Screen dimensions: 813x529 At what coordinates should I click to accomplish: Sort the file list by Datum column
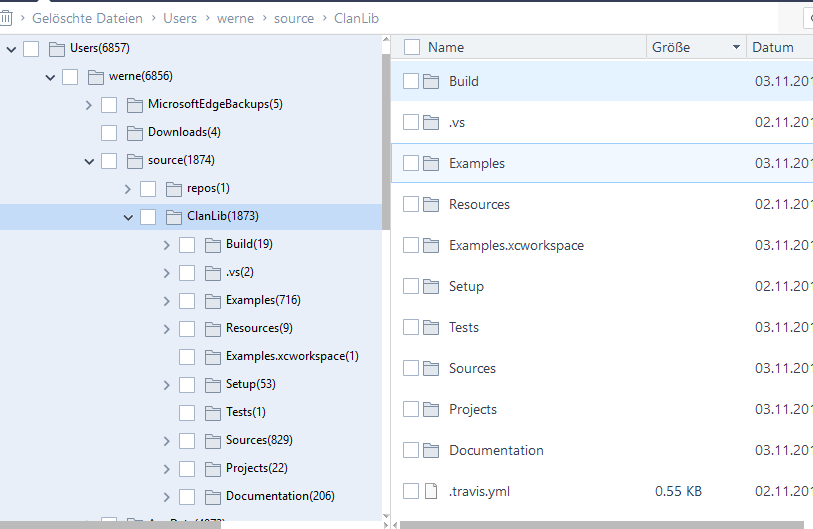pyautogui.click(x=772, y=47)
